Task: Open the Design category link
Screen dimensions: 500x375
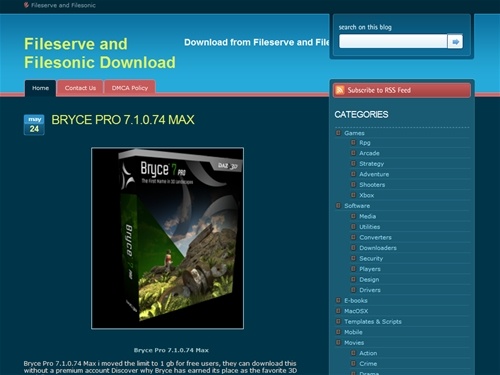Action: [x=369, y=279]
